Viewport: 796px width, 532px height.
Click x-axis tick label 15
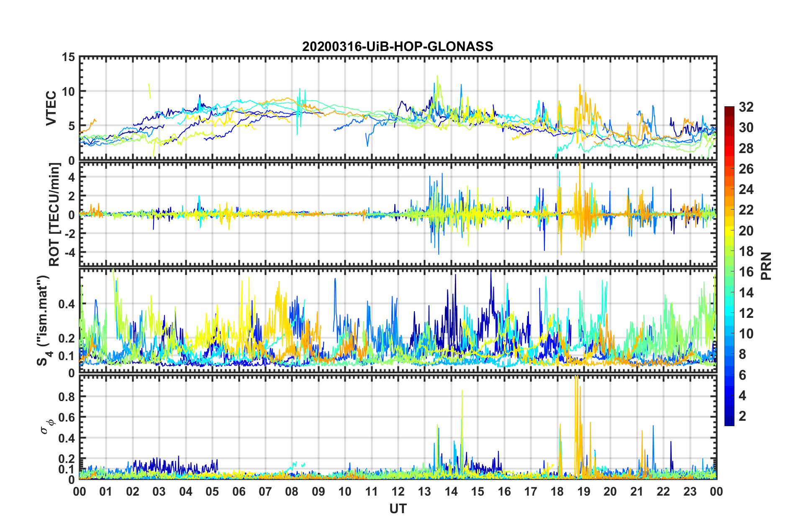click(x=478, y=491)
